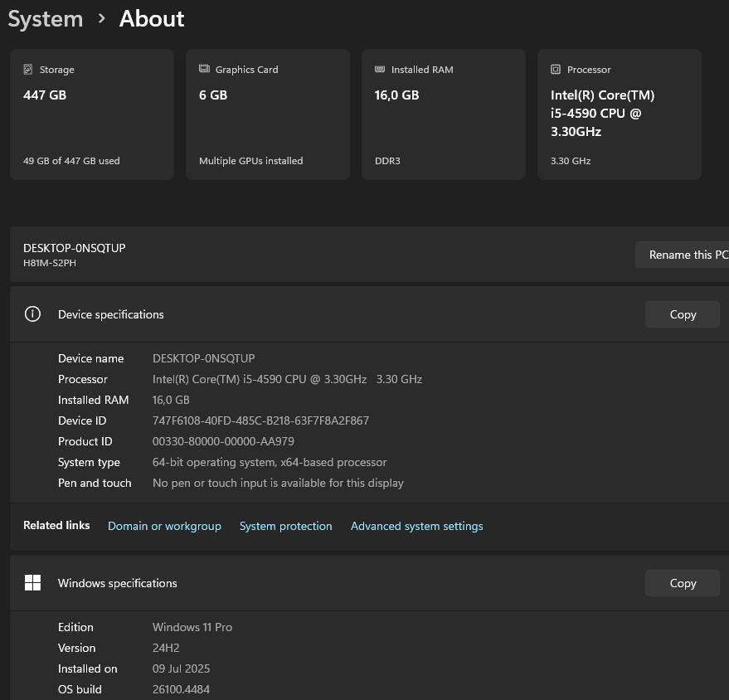Go back to System breadcrumb
Screen dimensions: 729x700
pyautogui.click(x=46, y=19)
